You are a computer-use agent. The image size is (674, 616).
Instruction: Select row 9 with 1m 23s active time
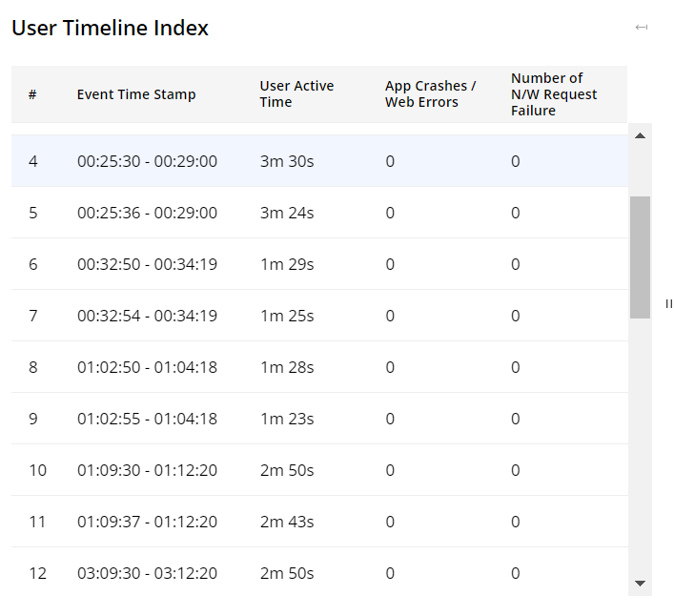tap(287, 419)
